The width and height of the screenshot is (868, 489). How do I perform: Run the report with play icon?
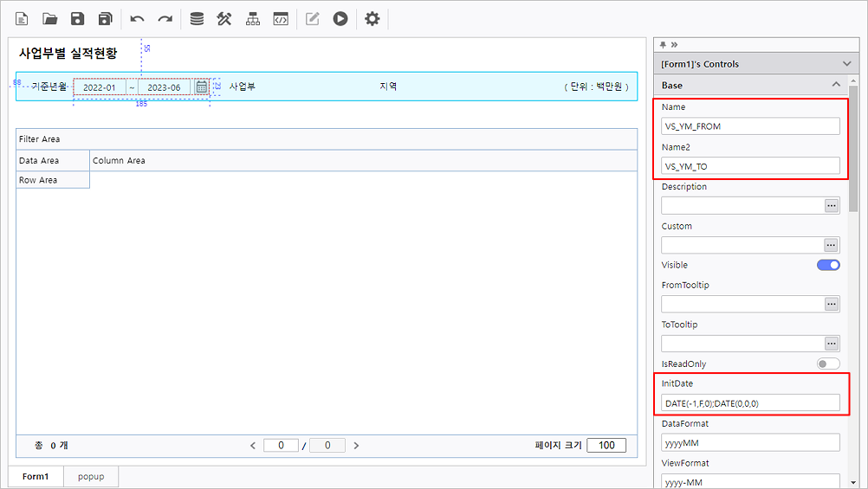pyautogui.click(x=340, y=18)
